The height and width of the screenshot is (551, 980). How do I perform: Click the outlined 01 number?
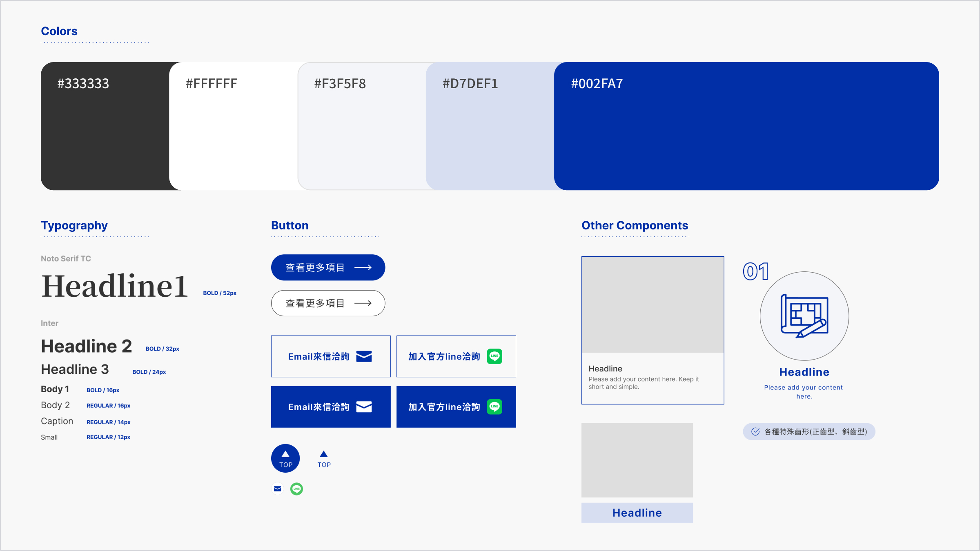(756, 271)
